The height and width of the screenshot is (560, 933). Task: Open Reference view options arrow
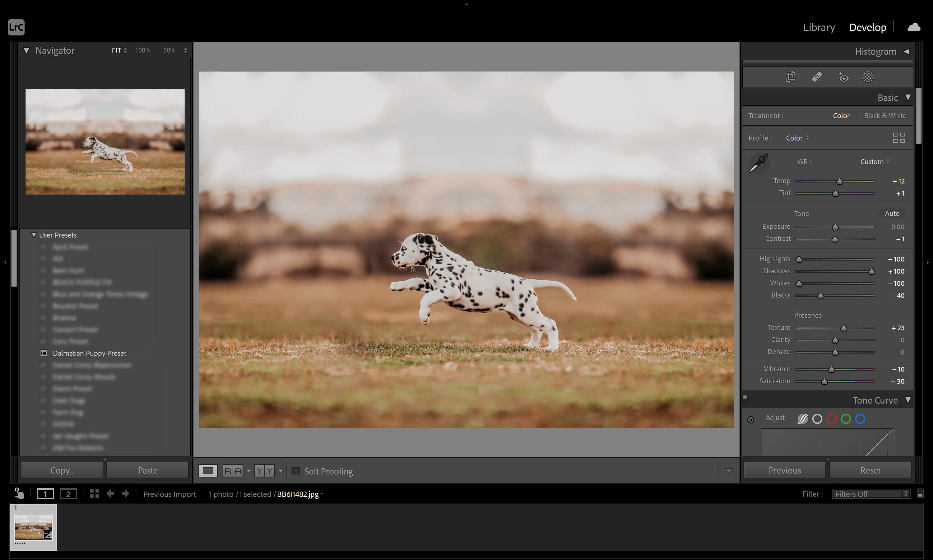tap(248, 470)
